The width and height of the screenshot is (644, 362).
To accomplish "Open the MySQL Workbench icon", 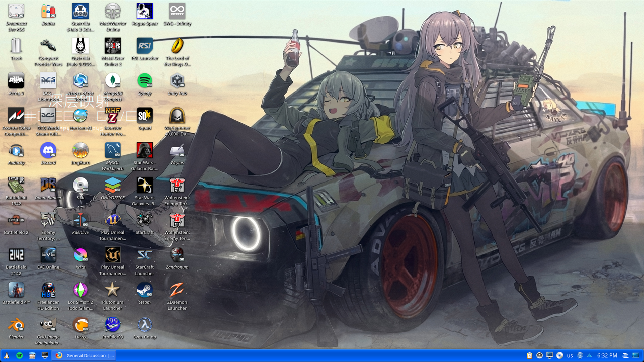I will [113, 150].
